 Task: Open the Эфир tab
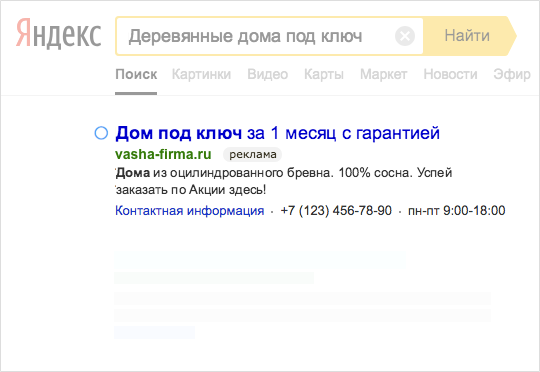[512, 74]
